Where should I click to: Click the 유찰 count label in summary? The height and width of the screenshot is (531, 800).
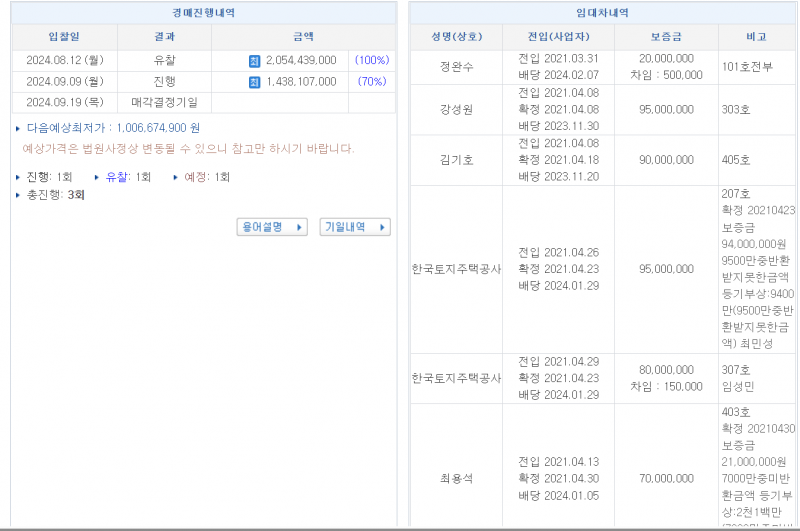(x=117, y=177)
